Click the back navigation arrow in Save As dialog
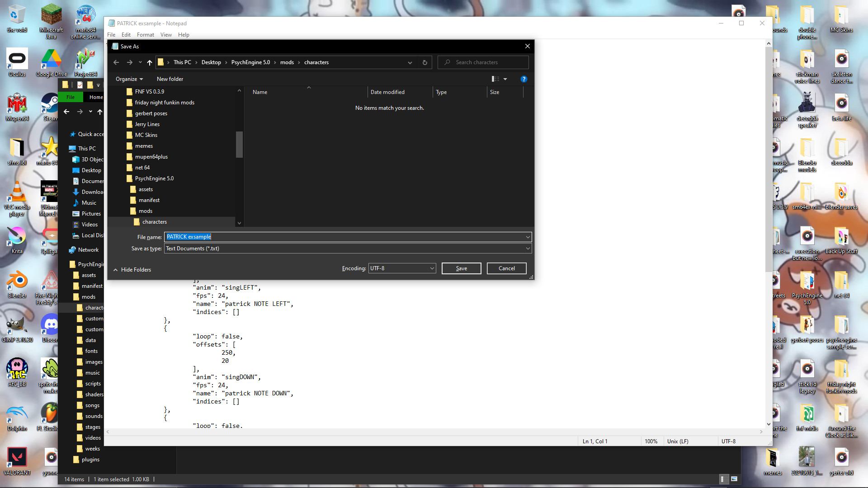The image size is (868, 488). point(116,62)
